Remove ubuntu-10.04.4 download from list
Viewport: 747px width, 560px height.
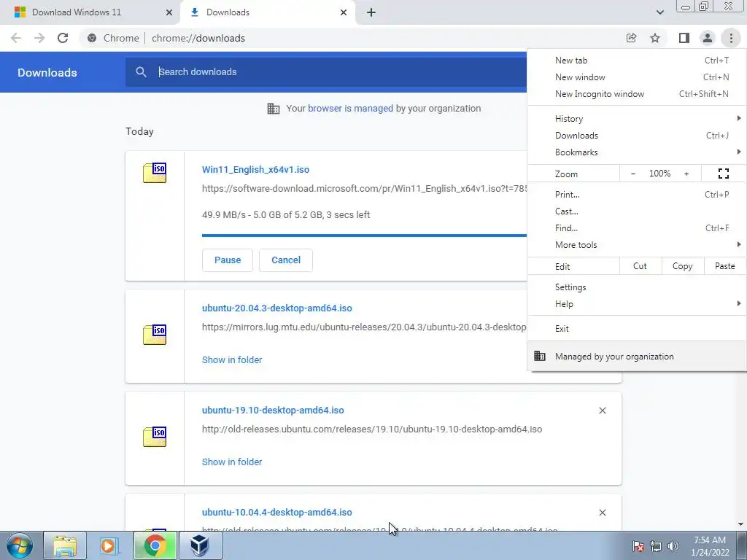point(602,513)
